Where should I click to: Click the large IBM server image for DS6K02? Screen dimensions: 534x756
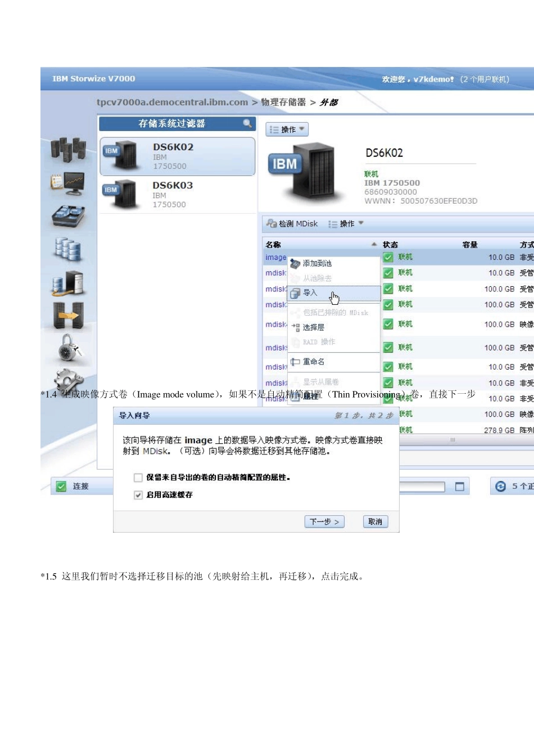click(305, 172)
